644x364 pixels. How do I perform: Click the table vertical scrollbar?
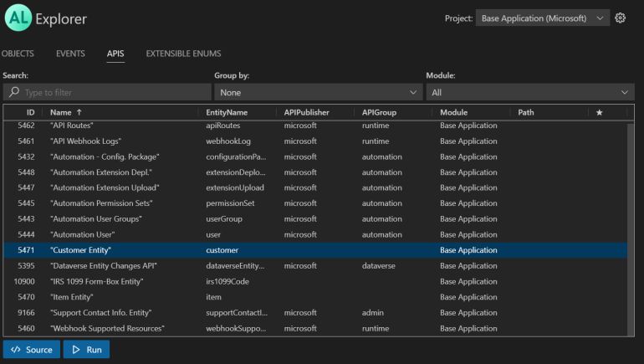(x=631, y=229)
